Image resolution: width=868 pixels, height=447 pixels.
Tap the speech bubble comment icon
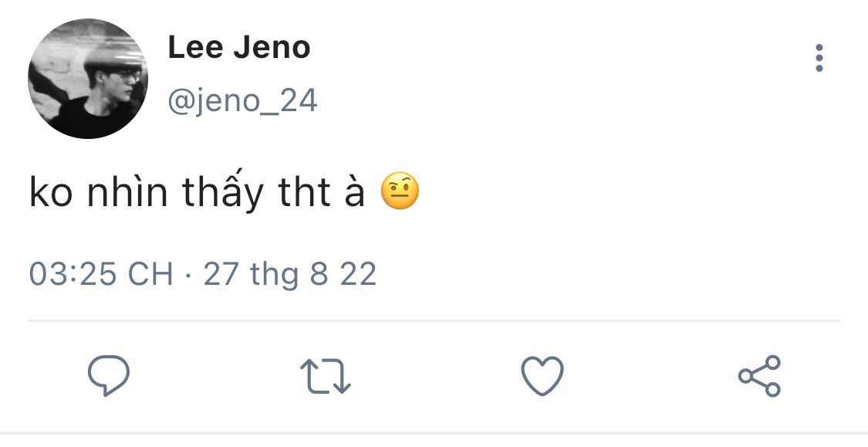tap(109, 376)
